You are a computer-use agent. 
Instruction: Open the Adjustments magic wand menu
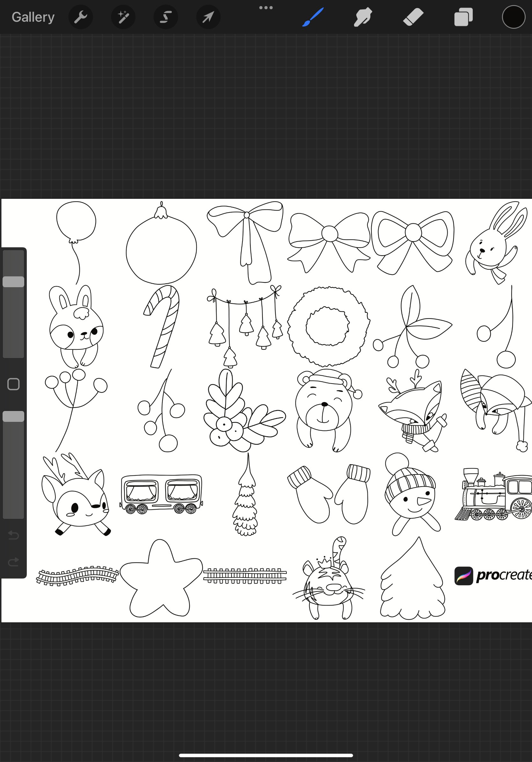coord(123,17)
